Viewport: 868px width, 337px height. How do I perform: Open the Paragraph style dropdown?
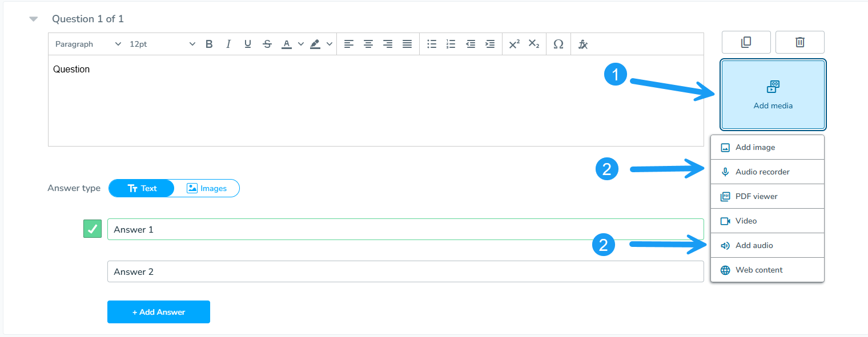pyautogui.click(x=88, y=44)
